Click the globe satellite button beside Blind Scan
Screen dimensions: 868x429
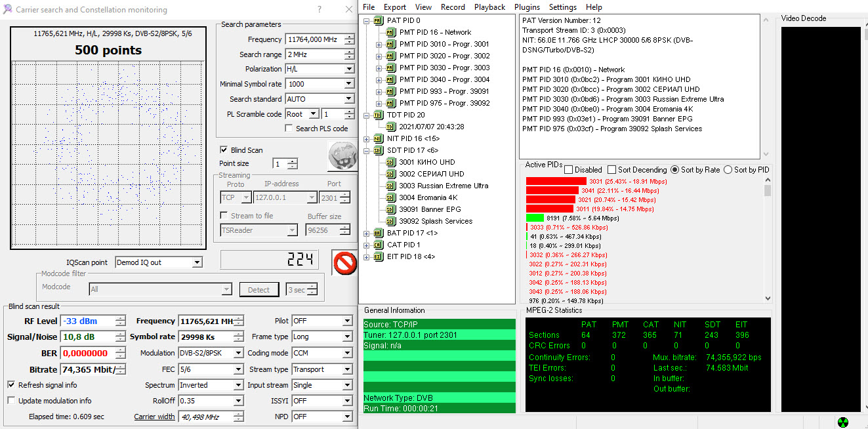point(342,156)
